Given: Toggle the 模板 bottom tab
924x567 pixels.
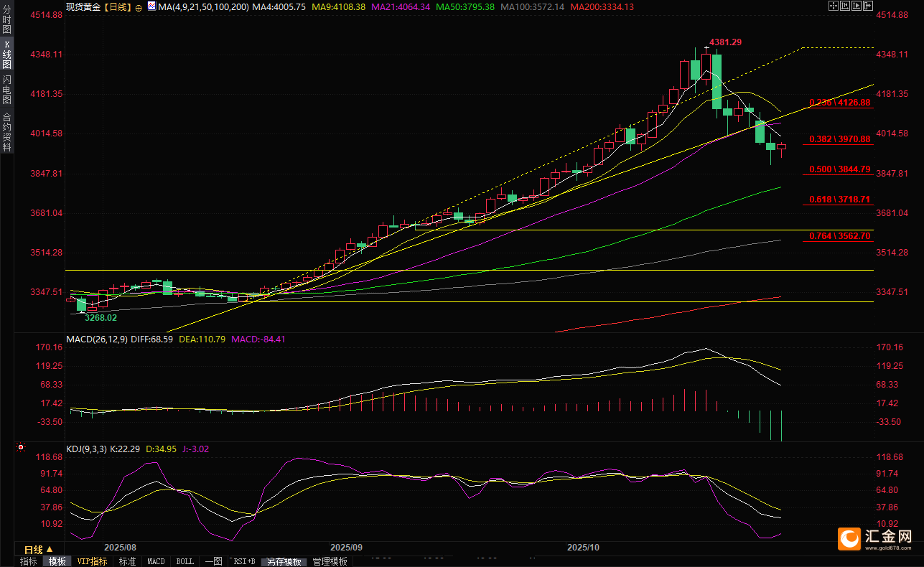Looking at the screenshot, I should click(57, 561).
